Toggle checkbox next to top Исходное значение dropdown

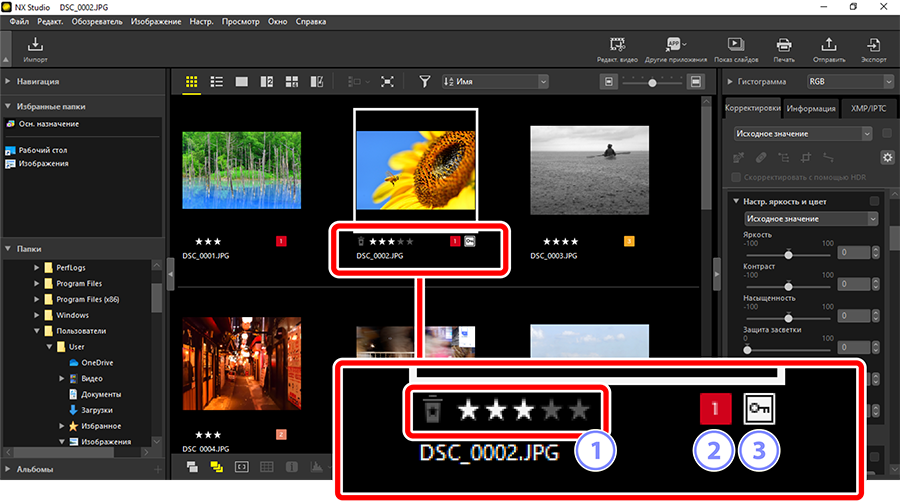pyautogui.click(x=886, y=133)
